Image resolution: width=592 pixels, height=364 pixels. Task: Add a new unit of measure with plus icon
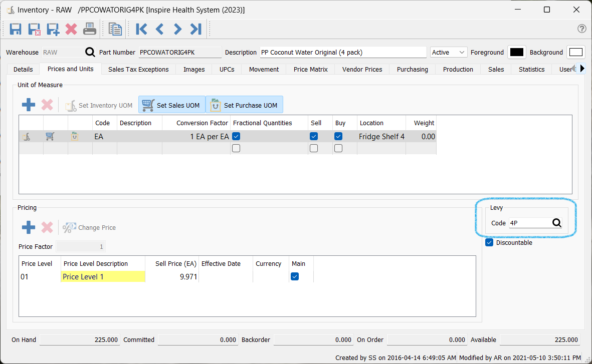(x=29, y=105)
